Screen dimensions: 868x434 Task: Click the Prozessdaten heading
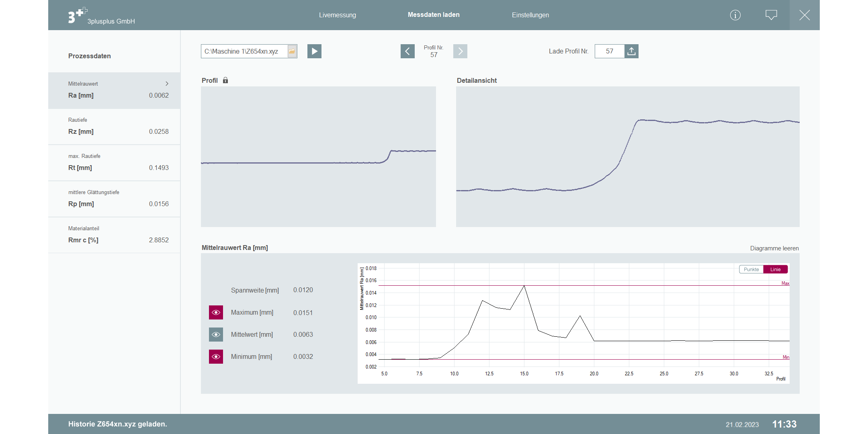point(90,56)
